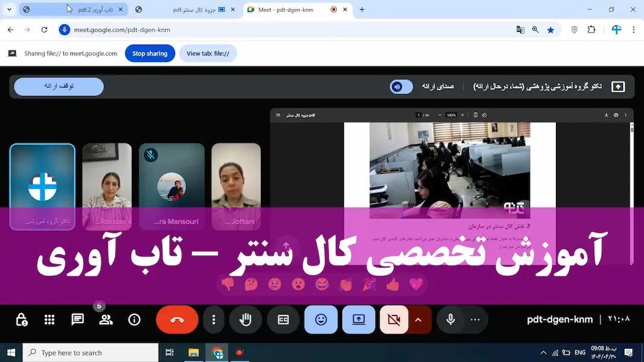
Task: Open the Google apps grid icon
Action: [x=49, y=320]
